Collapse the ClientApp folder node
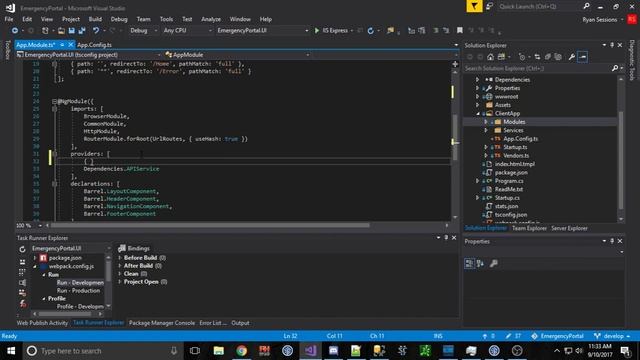Image resolution: width=640 pixels, height=360 pixels. tap(477, 113)
